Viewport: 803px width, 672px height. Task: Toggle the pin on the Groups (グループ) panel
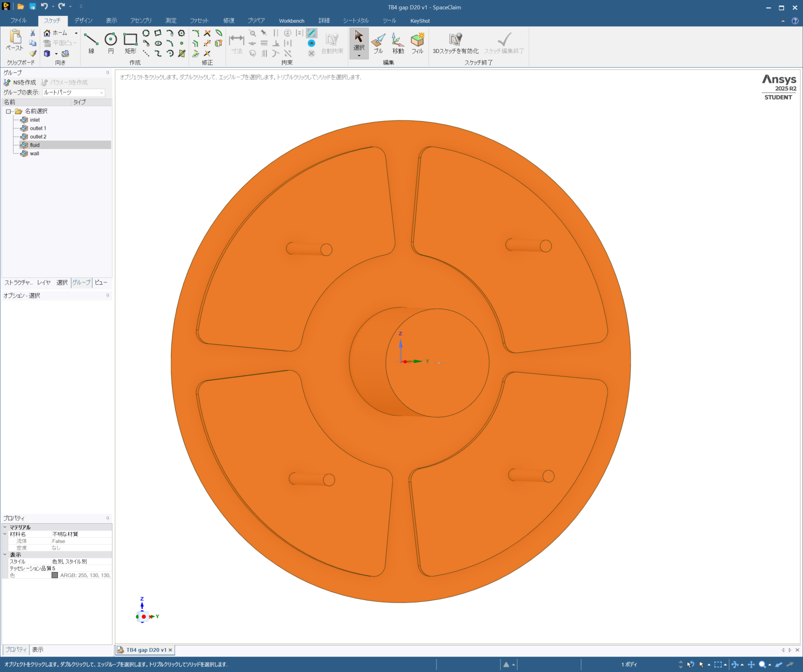pyautogui.click(x=108, y=73)
